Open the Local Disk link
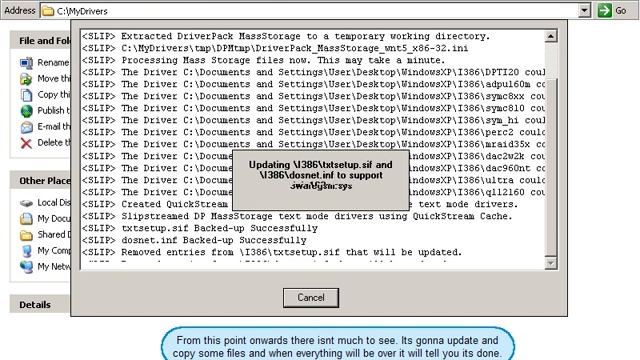The width and height of the screenshot is (640, 360). coord(54,202)
